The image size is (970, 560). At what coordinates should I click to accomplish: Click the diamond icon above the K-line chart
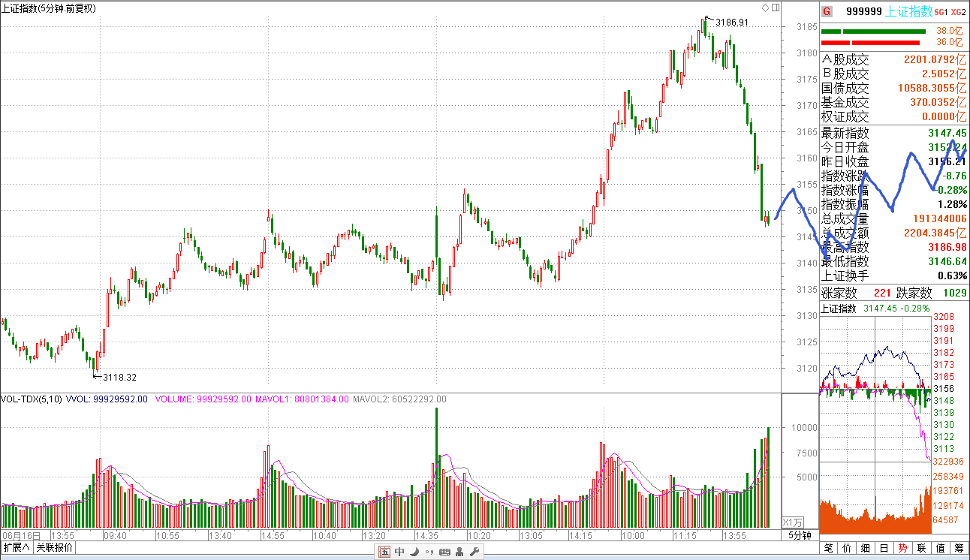point(765,8)
